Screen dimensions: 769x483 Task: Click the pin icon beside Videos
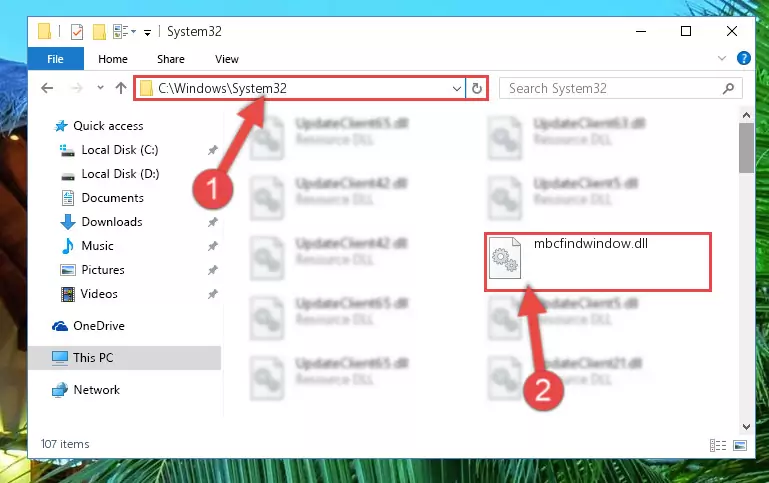(212, 294)
